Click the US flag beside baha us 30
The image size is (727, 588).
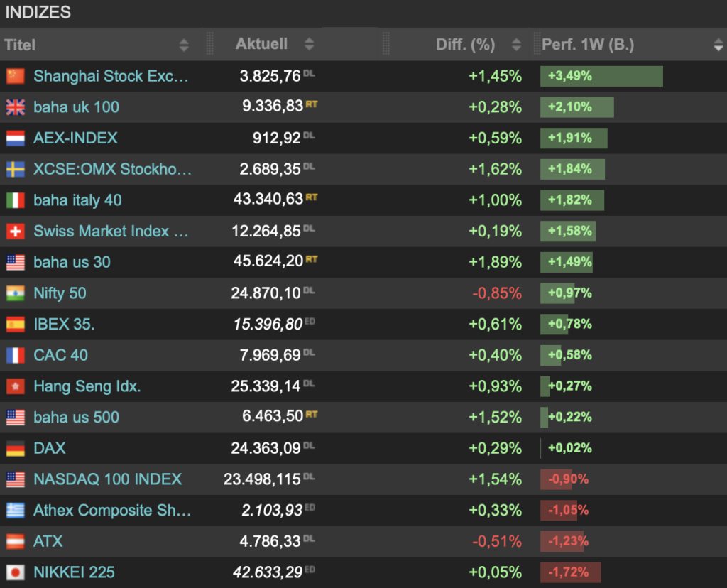[16, 262]
